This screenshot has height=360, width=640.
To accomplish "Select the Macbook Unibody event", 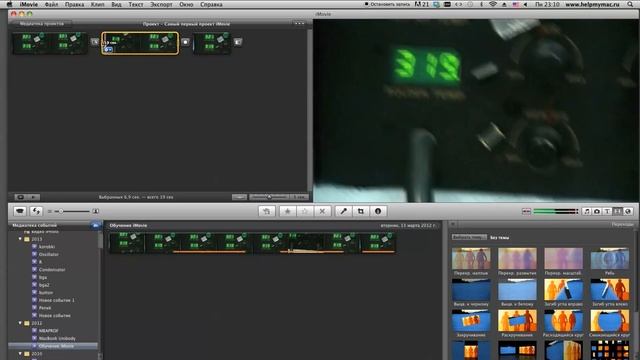I will pos(57,338).
